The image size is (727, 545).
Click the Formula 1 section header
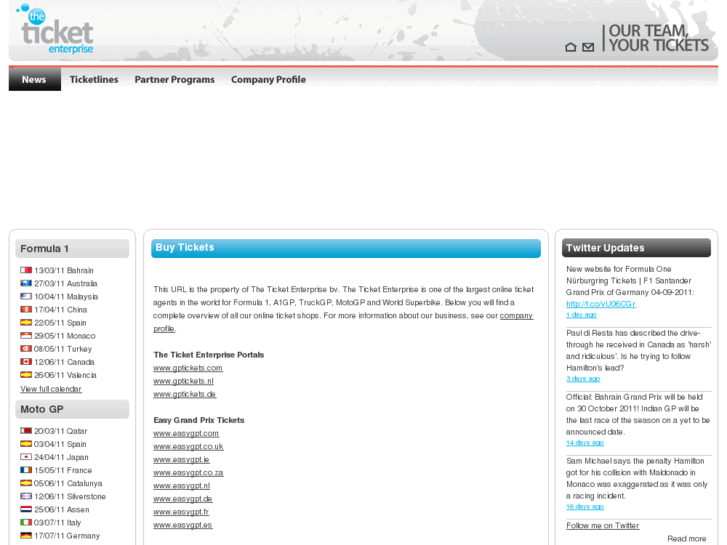72,249
